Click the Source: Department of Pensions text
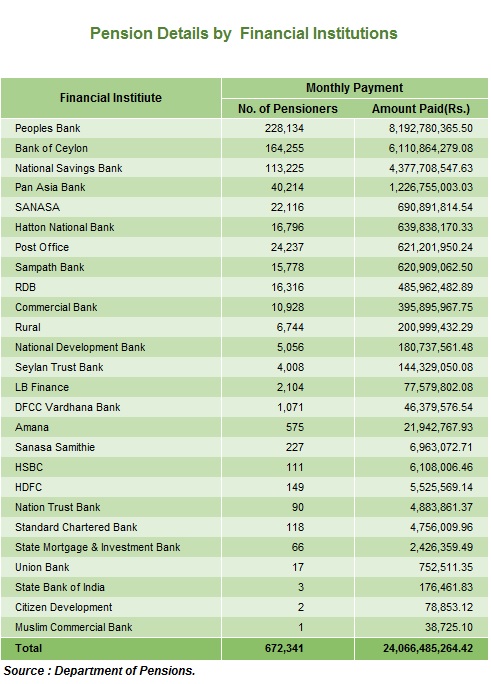 99,671
